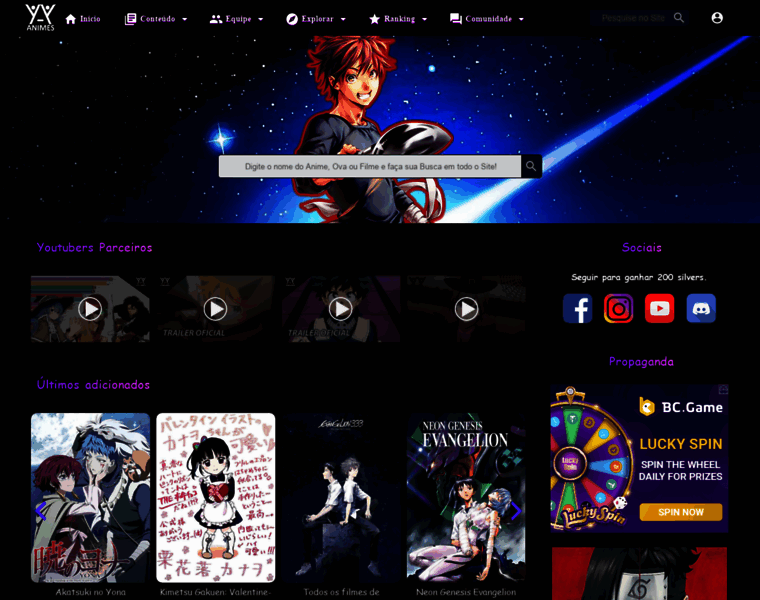Click the Todos os filmes de title
This screenshot has height=600, width=760.
point(341,592)
